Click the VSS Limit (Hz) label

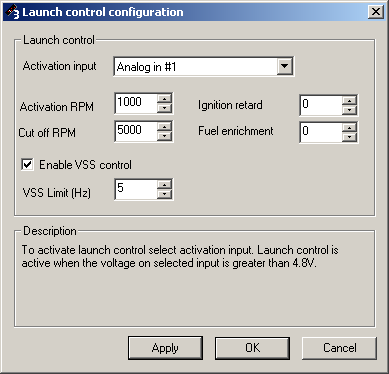click(x=57, y=193)
